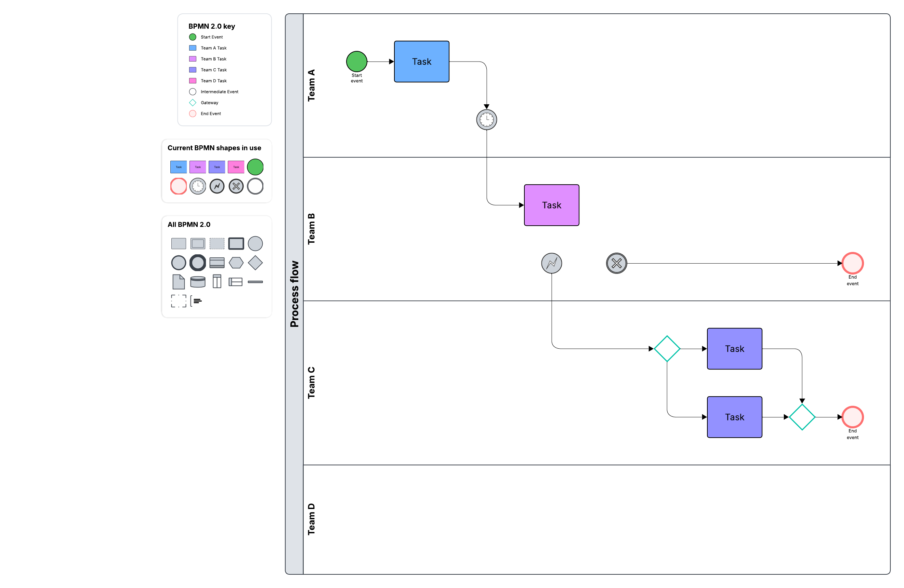
Task: Pick the blue Task swatch in Current BPMN shapes
Action: (179, 166)
